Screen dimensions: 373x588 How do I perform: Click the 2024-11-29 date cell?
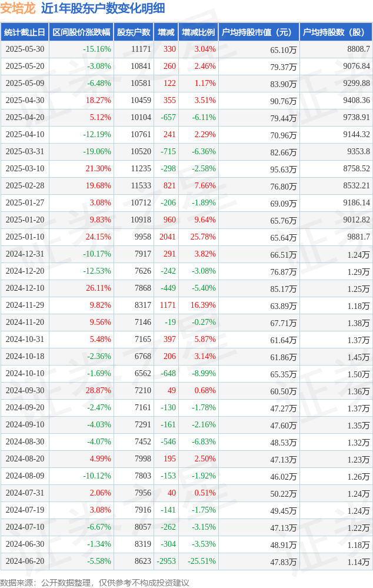tap(25, 305)
